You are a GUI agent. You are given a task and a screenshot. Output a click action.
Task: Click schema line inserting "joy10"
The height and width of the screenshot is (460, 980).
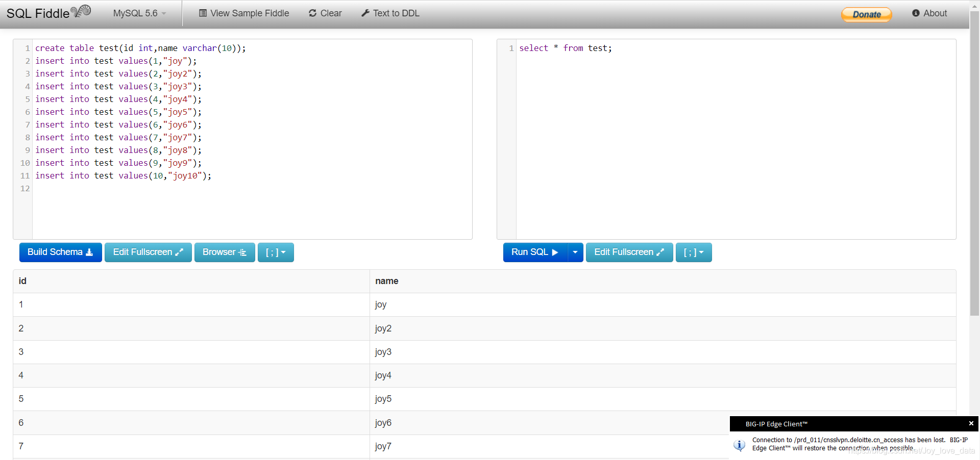pos(123,175)
